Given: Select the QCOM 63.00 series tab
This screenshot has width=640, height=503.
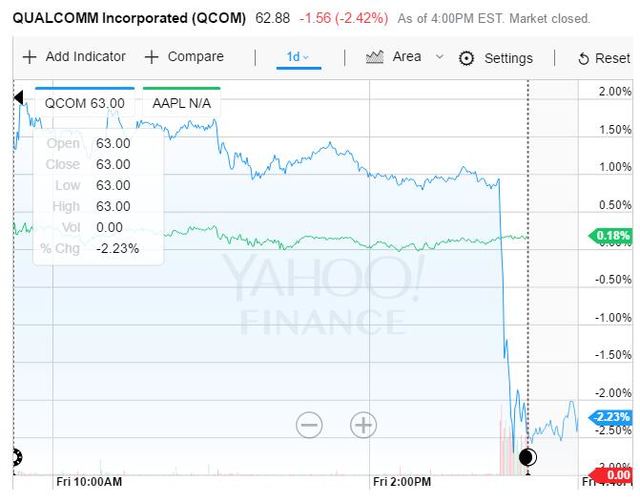Looking at the screenshot, I should 85,103.
